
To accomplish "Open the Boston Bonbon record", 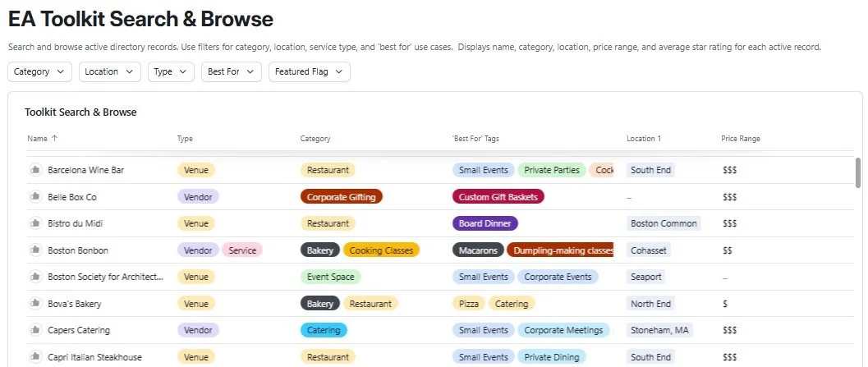I will pos(78,250).
